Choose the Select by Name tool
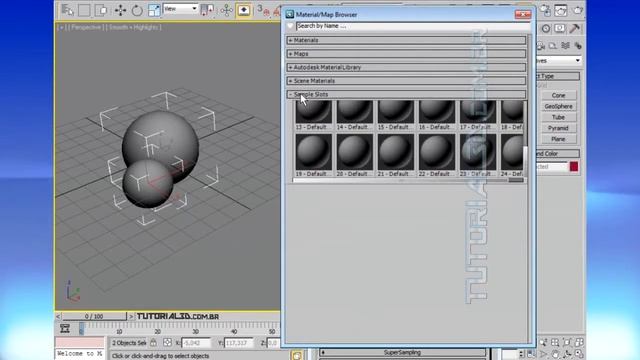 point(67,10)
